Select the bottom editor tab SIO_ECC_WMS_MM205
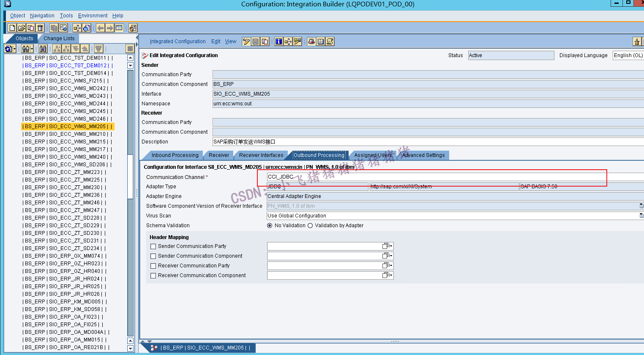Viewport: 644px width, 355px height. 201,348
